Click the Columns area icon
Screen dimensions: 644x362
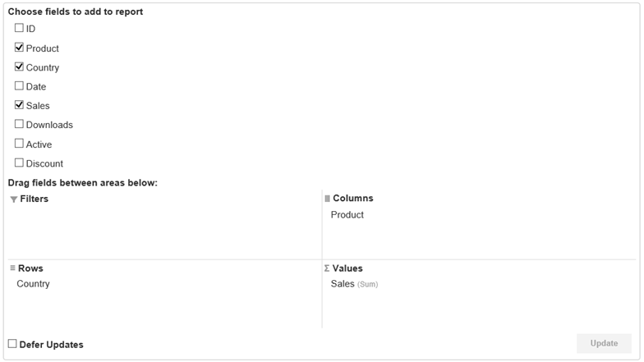click(327, 199)
